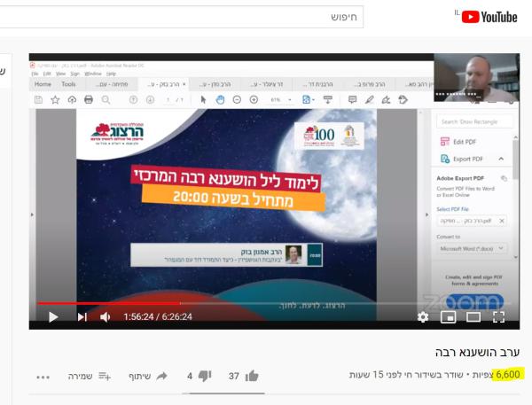Click the Window menu in Acrobat

coord(92,74)
